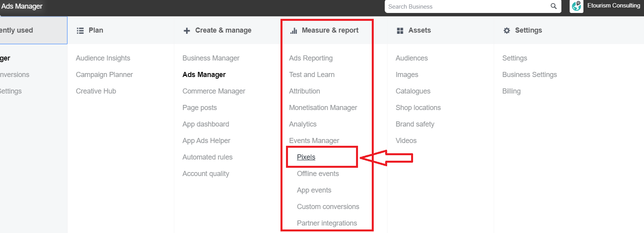Viewport: 644px width, 233px height.
Task: Open Audience Insights
Action: click(103, 58)
